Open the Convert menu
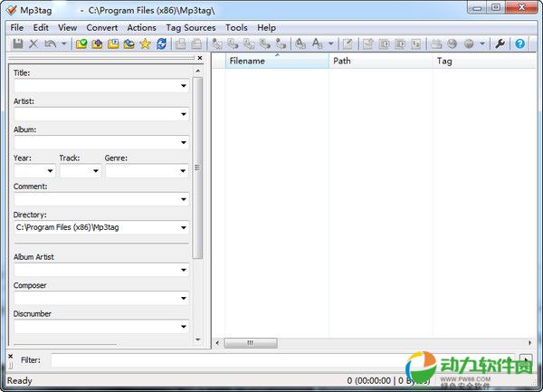This screenshot has height=392, width=543. point(102,27)
